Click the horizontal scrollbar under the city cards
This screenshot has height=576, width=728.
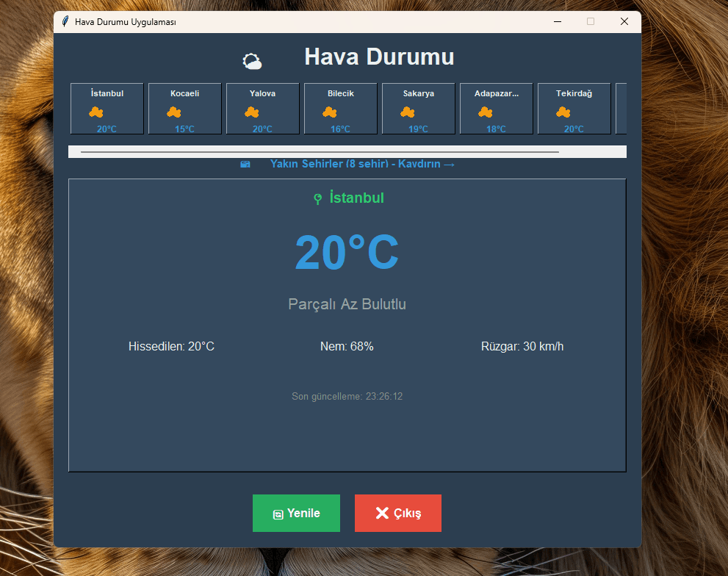click(347, 151)
